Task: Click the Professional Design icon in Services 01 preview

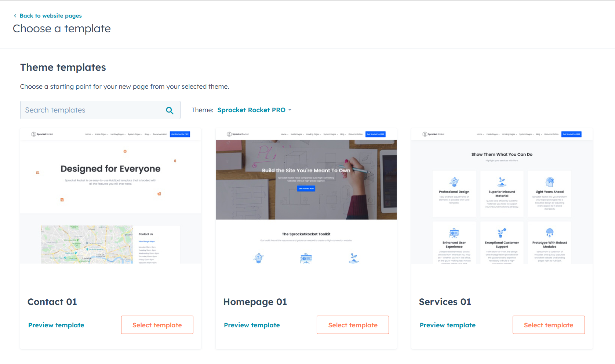Action: (x=454, y=181)
